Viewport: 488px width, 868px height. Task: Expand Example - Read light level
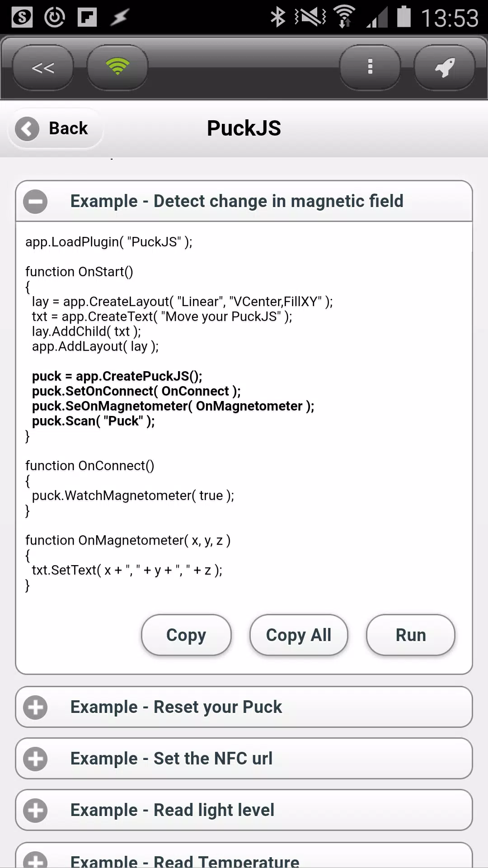click(244, 810)
